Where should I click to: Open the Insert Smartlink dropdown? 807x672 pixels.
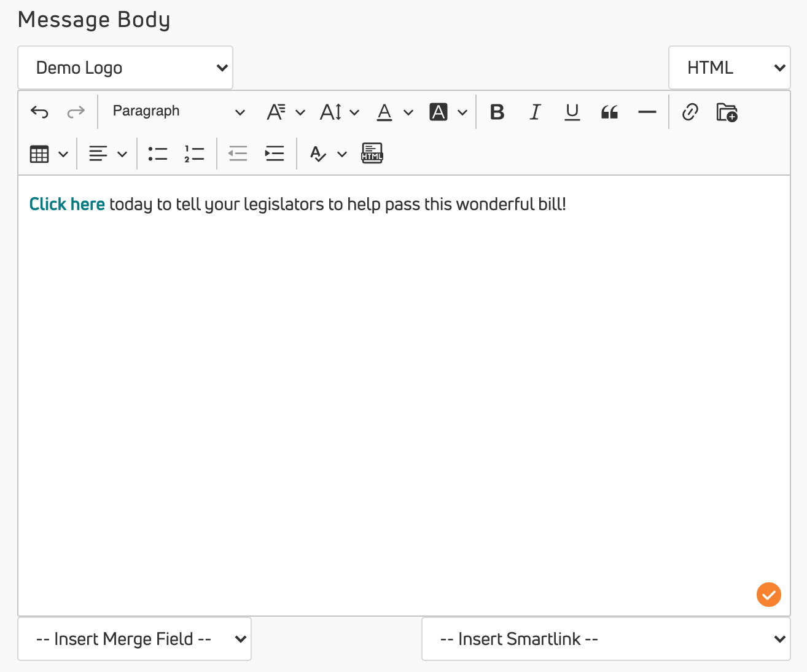tap(606, 639)
